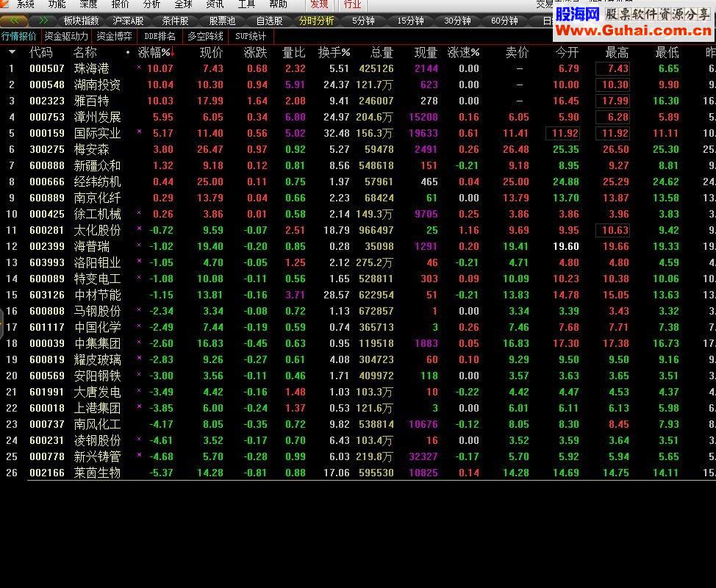Sort by the 代码 column header
The image size is (716, 588).
41,52
